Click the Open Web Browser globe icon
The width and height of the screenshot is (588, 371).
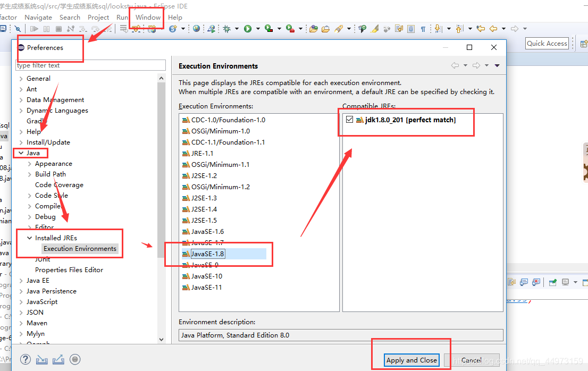tap(196, 29)
